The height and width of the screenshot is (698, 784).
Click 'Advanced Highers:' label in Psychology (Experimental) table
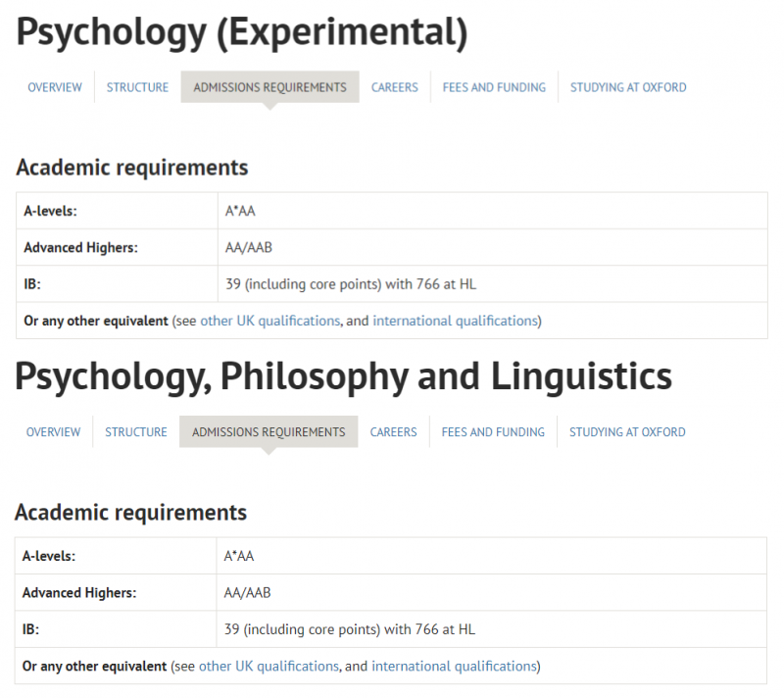(80, 247)
